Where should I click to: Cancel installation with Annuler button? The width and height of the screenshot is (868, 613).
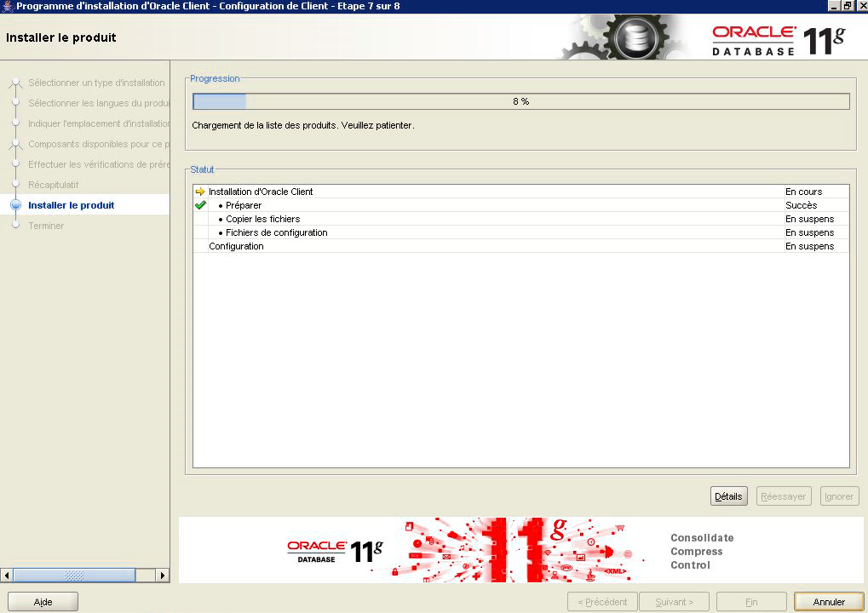[829, 602]
